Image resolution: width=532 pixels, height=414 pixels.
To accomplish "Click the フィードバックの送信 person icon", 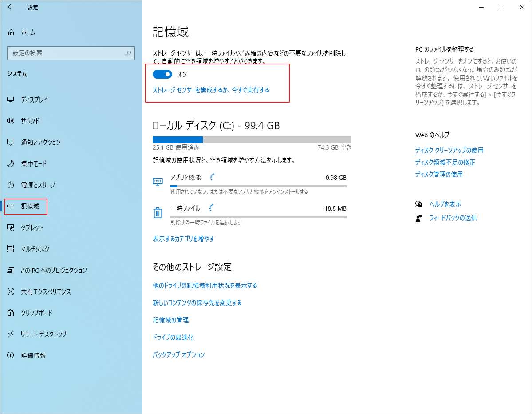I will (x=419, y=218).
